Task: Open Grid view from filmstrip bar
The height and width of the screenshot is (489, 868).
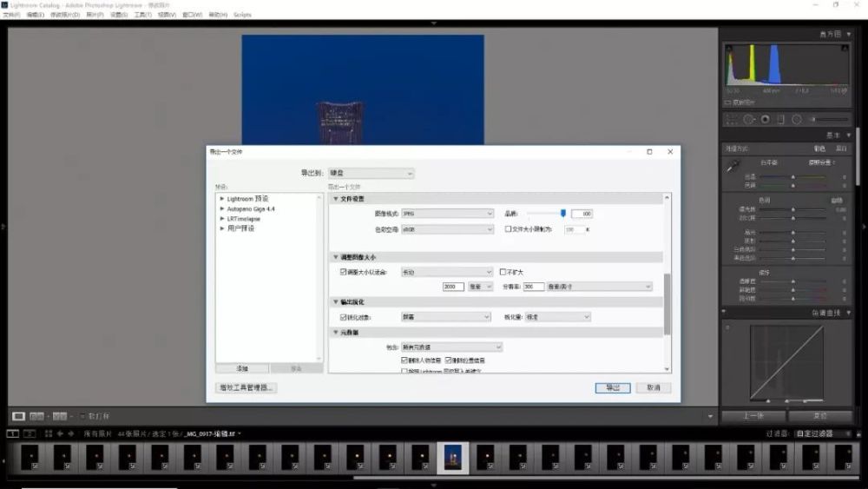Action: pos(48,433)
